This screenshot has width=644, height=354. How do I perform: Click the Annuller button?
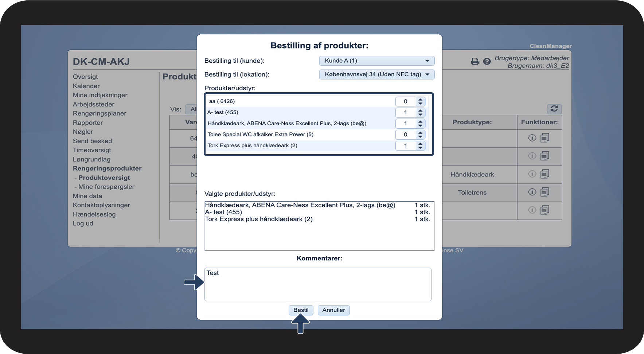pyautogui.click(x=333, y=310)
